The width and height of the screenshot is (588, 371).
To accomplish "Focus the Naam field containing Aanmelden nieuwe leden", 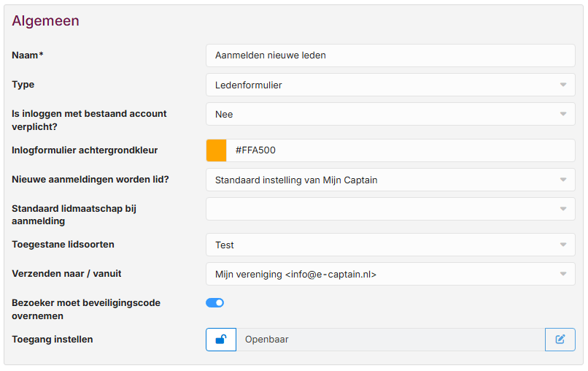I will 390,56.
